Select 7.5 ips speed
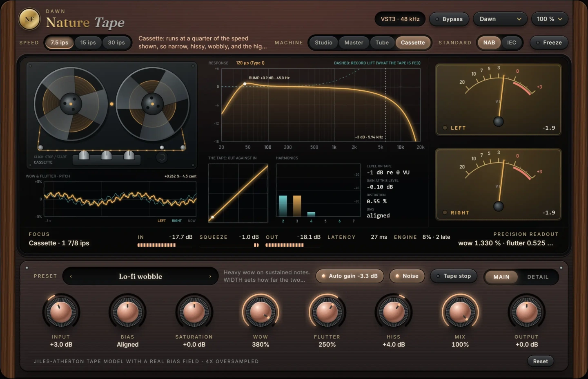The height and width of the screenshot is (379, 588). tap(60, 43)
